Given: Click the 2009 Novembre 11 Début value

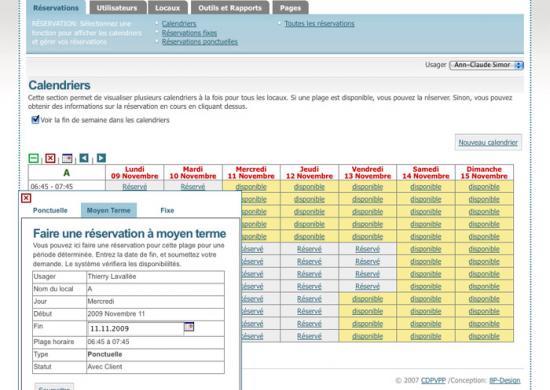Looking at the screenshot, I should click(x=116, y=314).
